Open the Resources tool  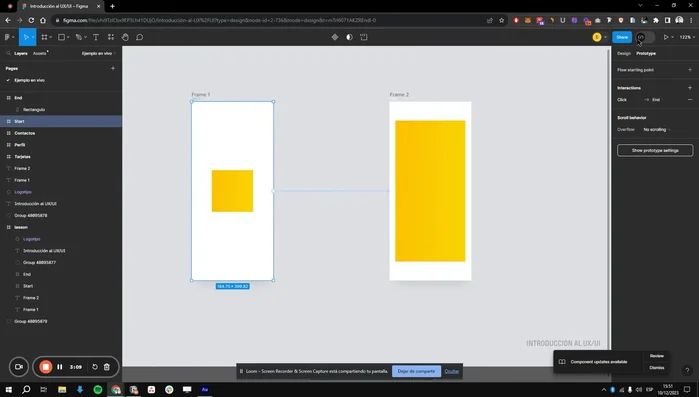coord(111,37)
